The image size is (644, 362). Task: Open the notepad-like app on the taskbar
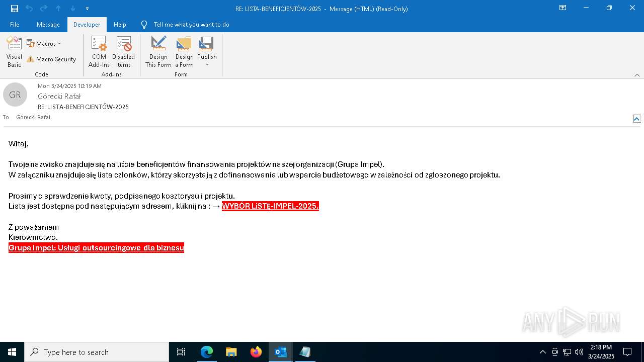point(305,352)
